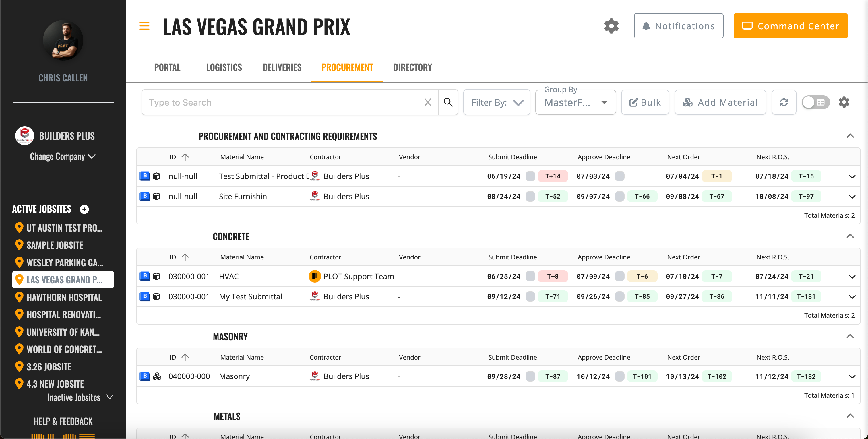Click the orange hamburger menu icon
The image size is (868, 439).
(144, 26)
